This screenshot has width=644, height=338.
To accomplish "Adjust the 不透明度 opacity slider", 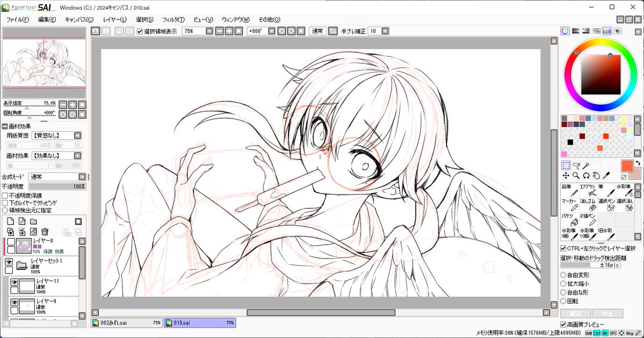I will 57,186.
